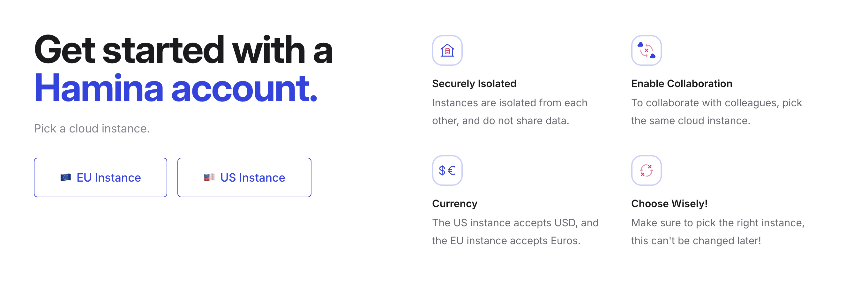Click the Securely Isolated house database icon
The image size is (868, 286).
coord(447,50)
